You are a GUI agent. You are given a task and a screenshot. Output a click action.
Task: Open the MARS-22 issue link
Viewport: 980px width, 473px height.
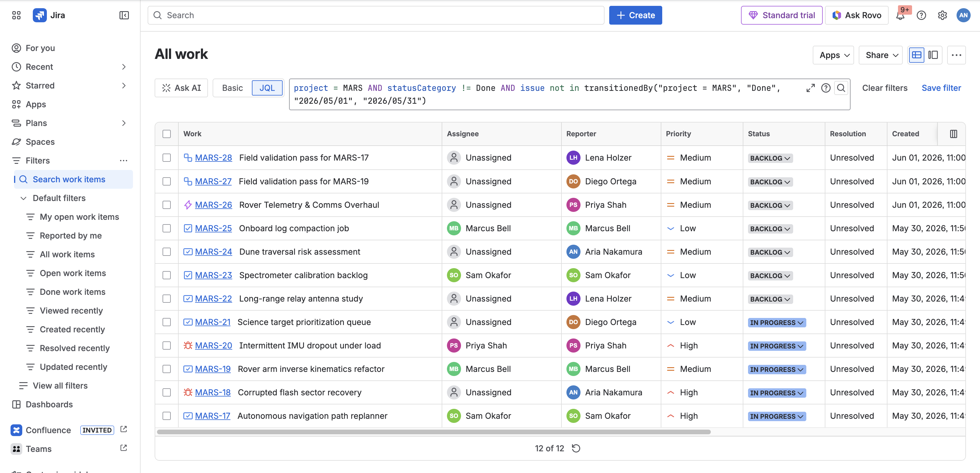(x=214, y=299)
